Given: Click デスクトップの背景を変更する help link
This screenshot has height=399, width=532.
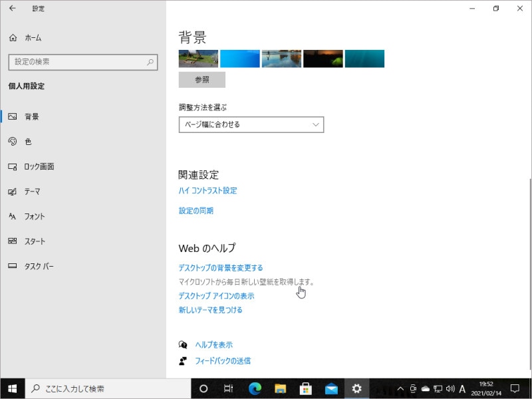Looking at the screenshot, I should point(221,266).
